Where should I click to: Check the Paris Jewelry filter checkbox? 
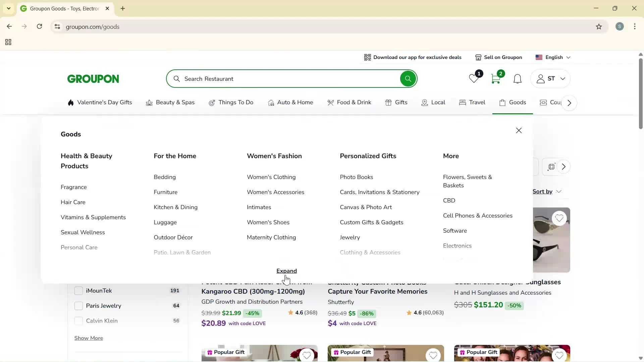[x=78, y=305]
